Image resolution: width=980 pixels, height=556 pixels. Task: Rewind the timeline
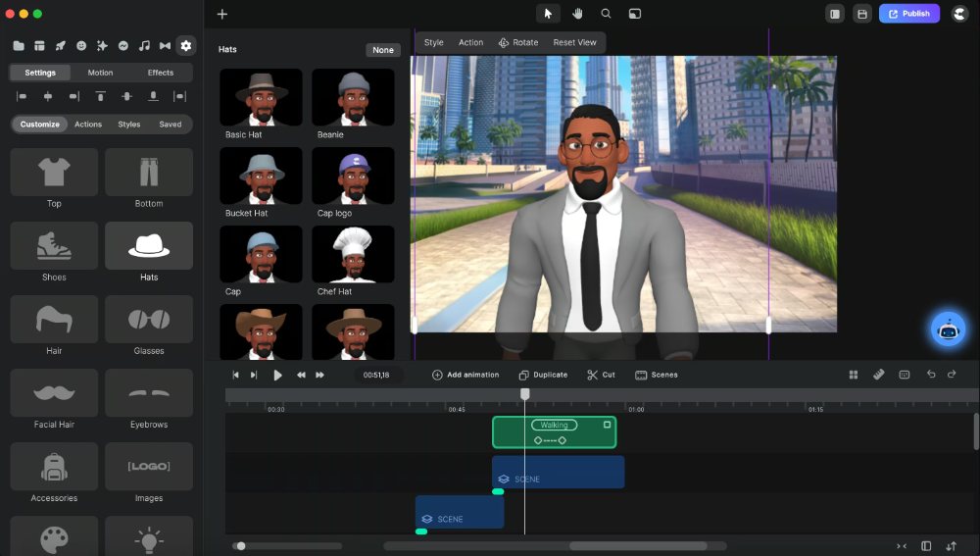click(x=301, y=375)
